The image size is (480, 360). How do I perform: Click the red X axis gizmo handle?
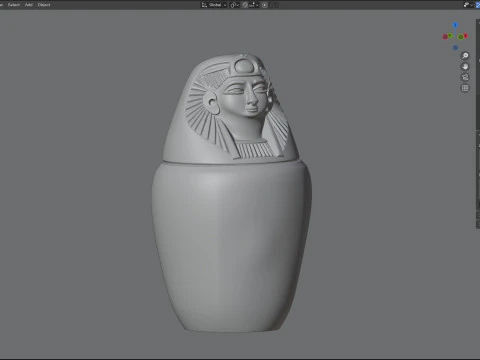(466, 36)
